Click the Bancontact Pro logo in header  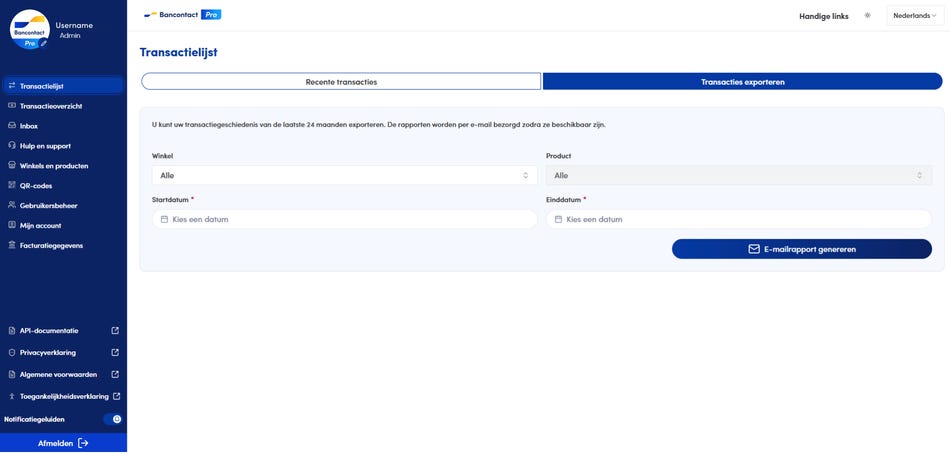tap(182, 15)
